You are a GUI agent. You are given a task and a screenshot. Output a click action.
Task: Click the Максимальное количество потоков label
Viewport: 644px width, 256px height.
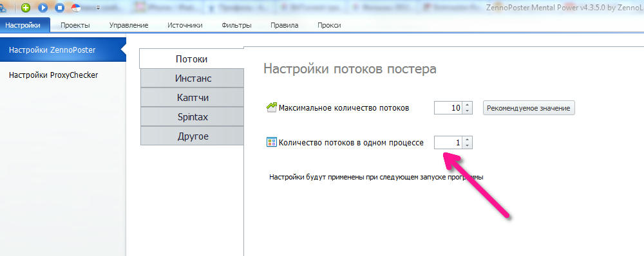point(344,108)
